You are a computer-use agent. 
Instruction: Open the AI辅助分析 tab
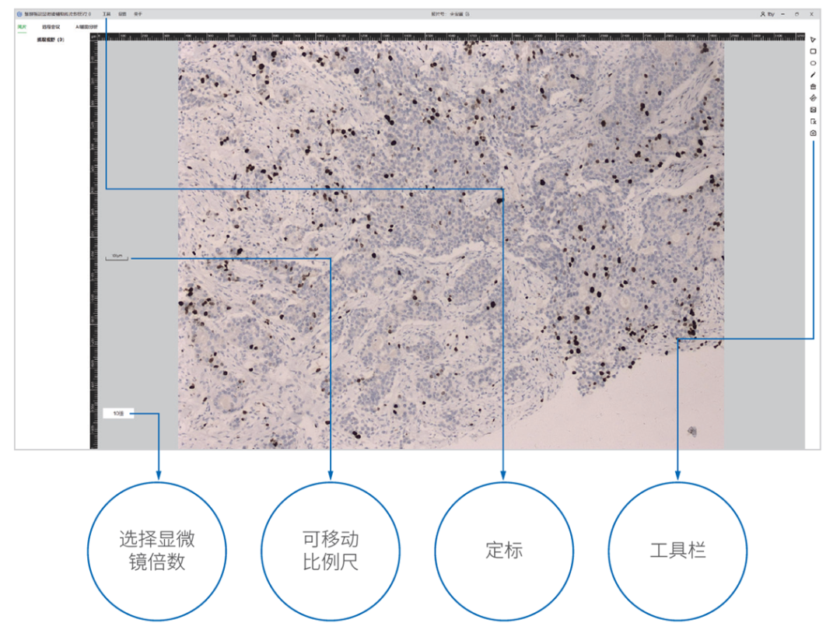point(86,26)
